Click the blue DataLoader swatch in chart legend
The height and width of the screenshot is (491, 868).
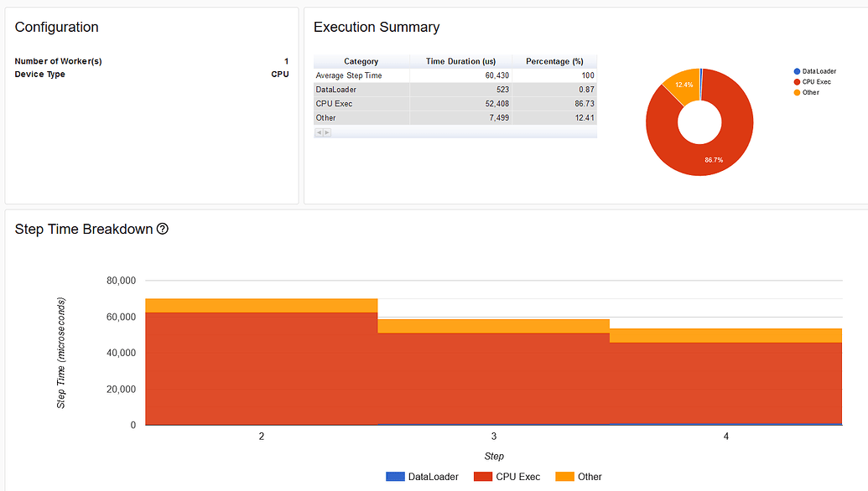coord(395,477)
